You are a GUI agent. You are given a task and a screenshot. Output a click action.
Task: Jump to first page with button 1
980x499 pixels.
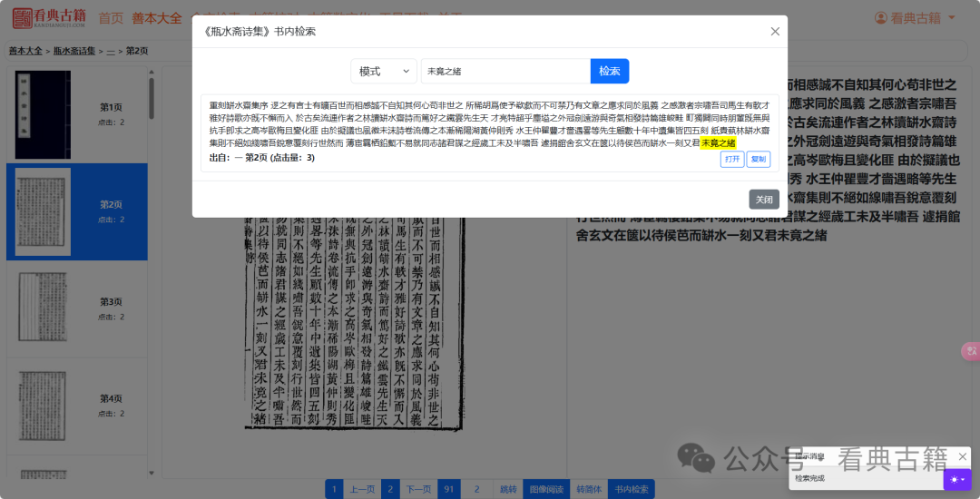pyautogui.click(x=334, y=489)
